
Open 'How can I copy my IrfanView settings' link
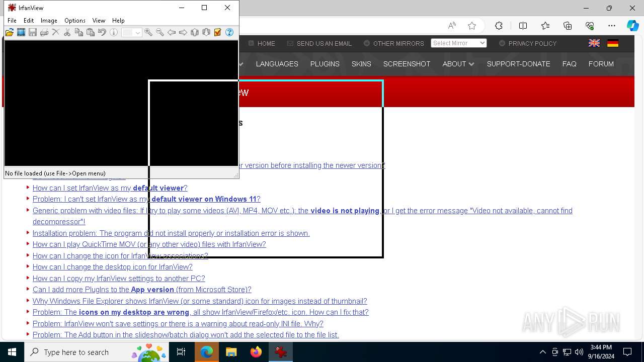point(119,278)
